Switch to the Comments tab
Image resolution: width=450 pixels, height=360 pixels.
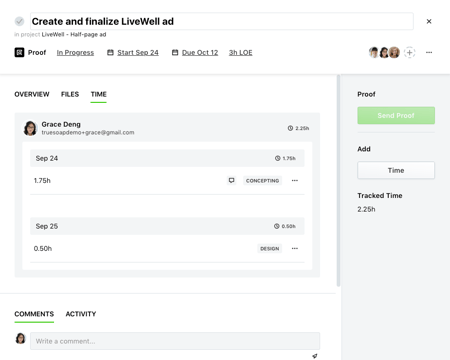pyautogui.click(x=34, y=314)
